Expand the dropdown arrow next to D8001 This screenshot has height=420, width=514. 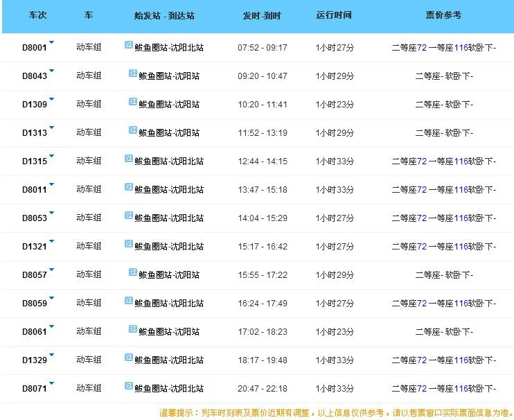pos(51,43)
